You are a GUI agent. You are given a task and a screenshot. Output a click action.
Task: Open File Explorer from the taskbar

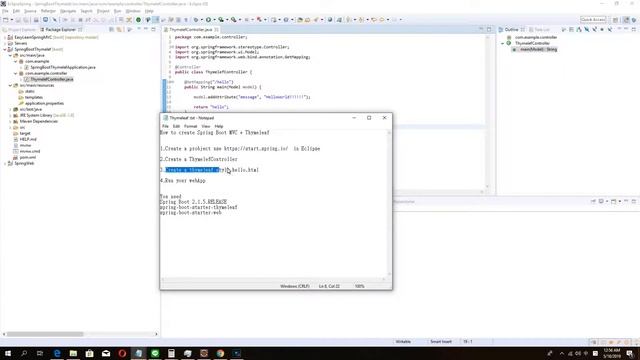(73, 353)
